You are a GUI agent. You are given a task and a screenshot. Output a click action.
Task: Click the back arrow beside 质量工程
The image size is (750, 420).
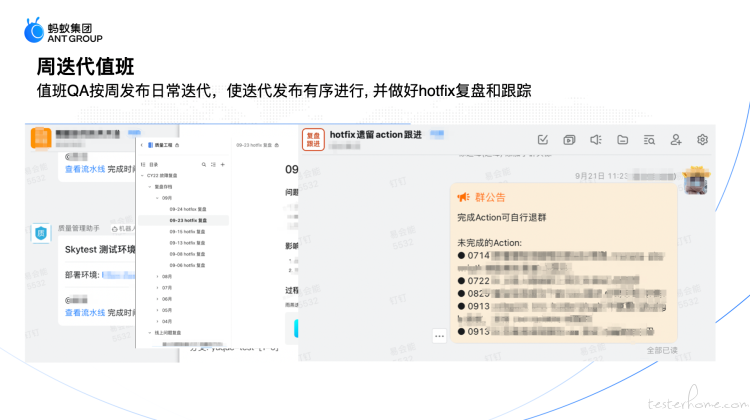point(142,145)
